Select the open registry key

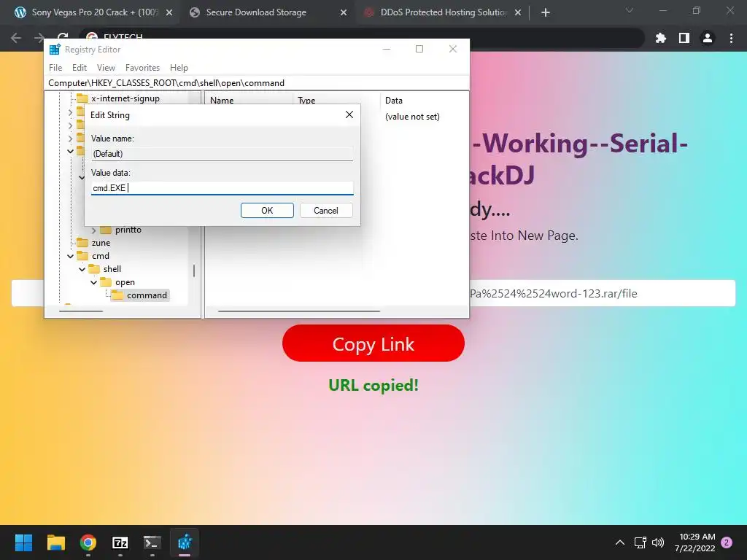pos(125,282)
